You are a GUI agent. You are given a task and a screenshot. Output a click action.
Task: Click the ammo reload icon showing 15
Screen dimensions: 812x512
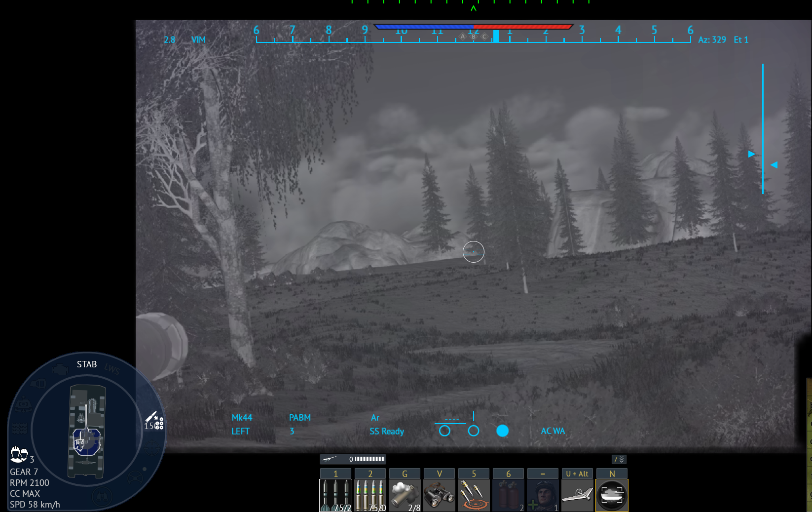pos(154,421)
